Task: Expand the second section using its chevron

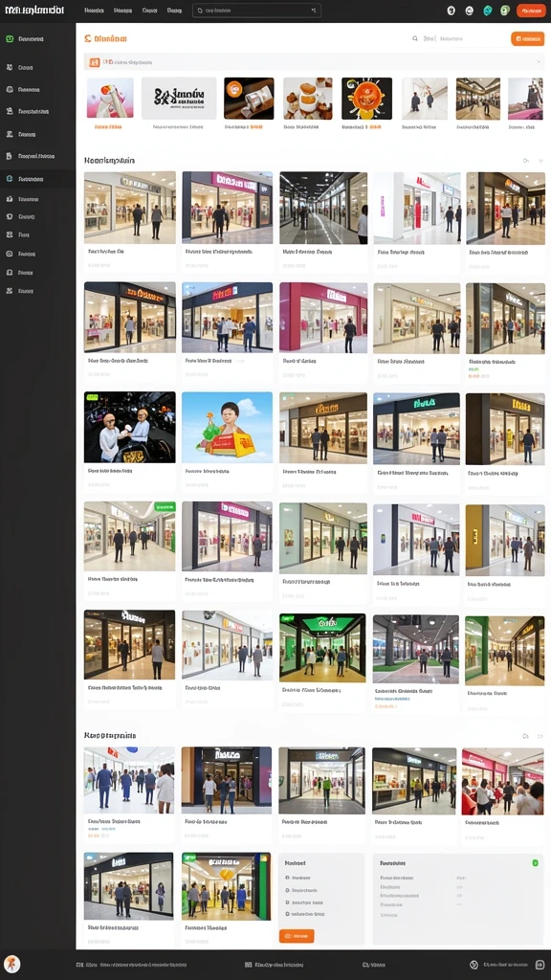Action: [541, 736]
